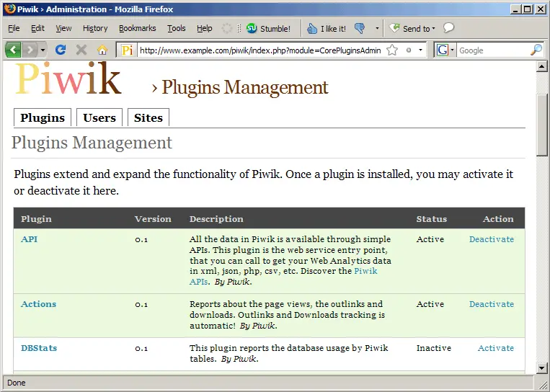Screen dimensions: 550x392
Task: Click the Done status bar text
Action: [x=16, y=383]
